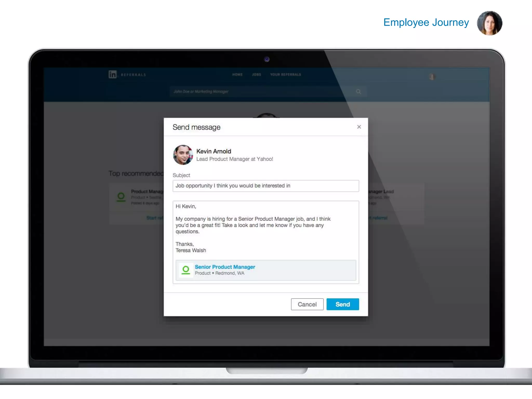Click the green logo on background Product Manager card
The image size is (532, 399).
[x=121, y=197]
